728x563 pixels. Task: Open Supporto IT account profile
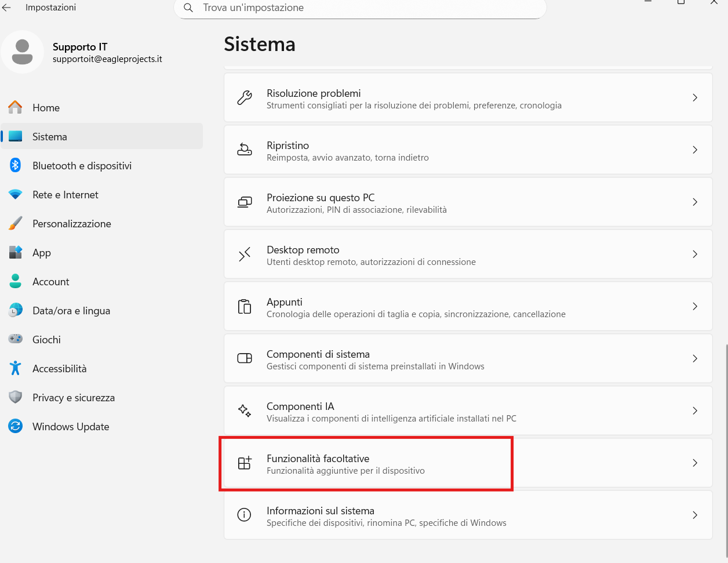(81, 52)
